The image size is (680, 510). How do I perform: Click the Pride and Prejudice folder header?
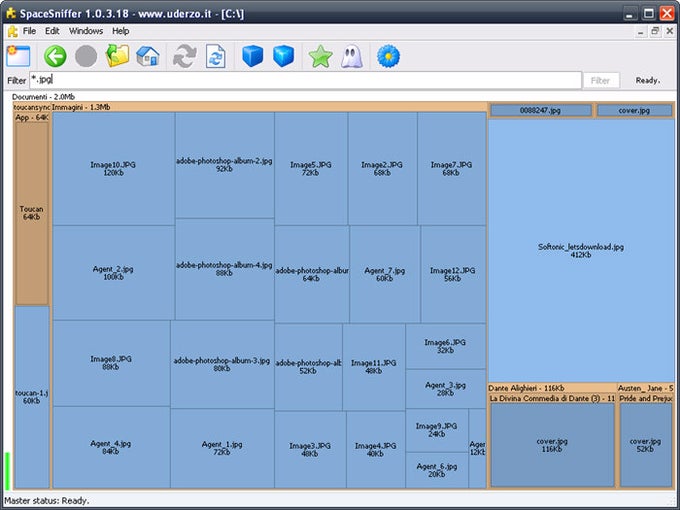click(646, 399)
